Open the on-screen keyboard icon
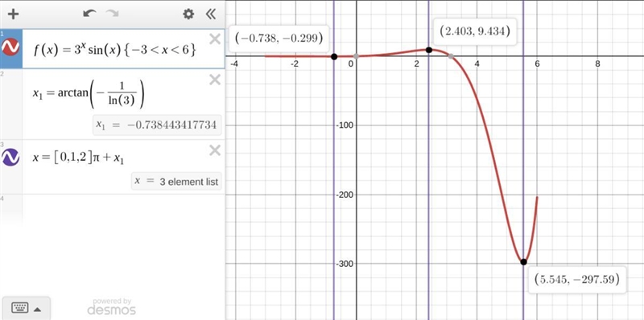This screenshot has width=644, height=320. pyautogui.click(x=20, y=307)
